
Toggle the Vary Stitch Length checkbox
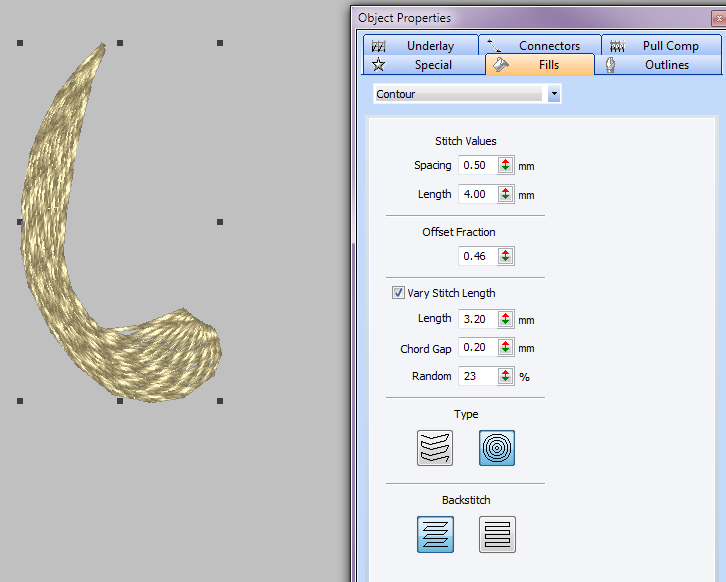pos(399,293)
